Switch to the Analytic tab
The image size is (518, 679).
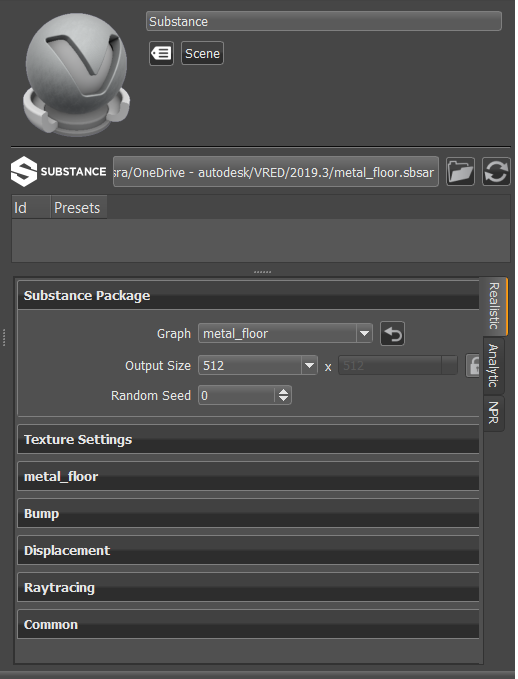tap(494, 366)
